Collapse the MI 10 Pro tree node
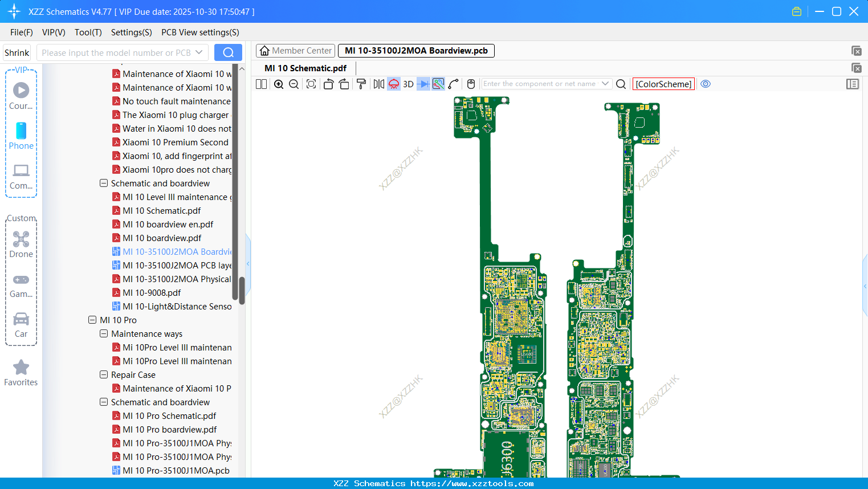 click(x=92, y=320)
